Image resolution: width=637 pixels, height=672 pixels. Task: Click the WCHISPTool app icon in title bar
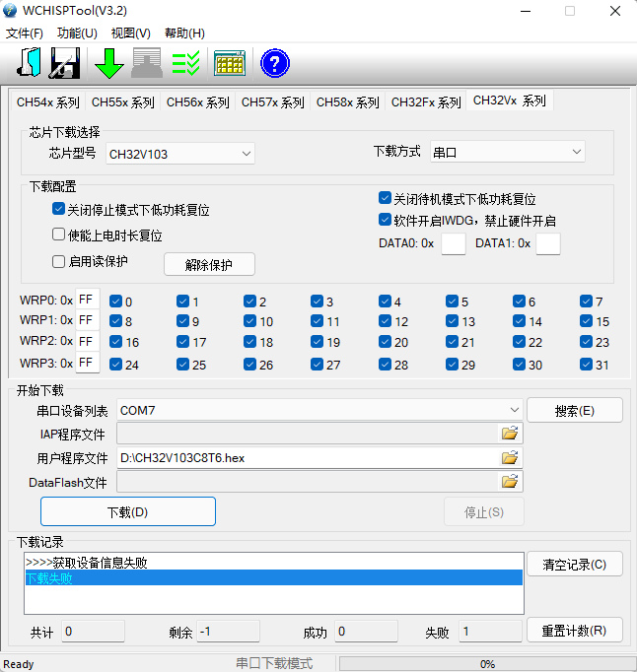(10, 11)
